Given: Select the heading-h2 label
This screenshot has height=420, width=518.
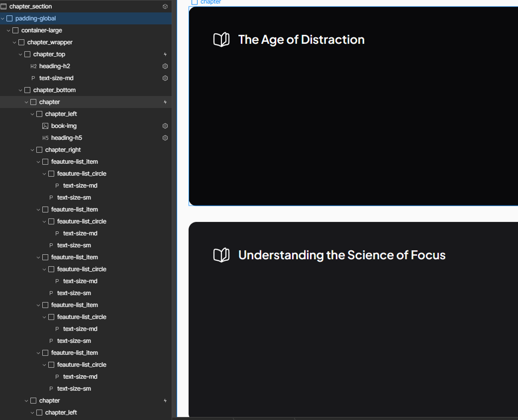Looking at the screenshot, I should tap(55, 66).
